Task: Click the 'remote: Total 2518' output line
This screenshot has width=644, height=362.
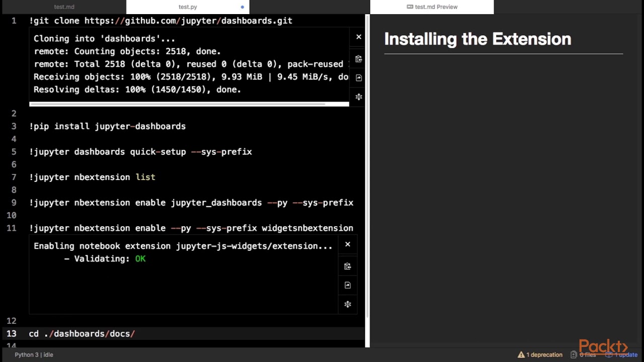Action: (191, 64)
